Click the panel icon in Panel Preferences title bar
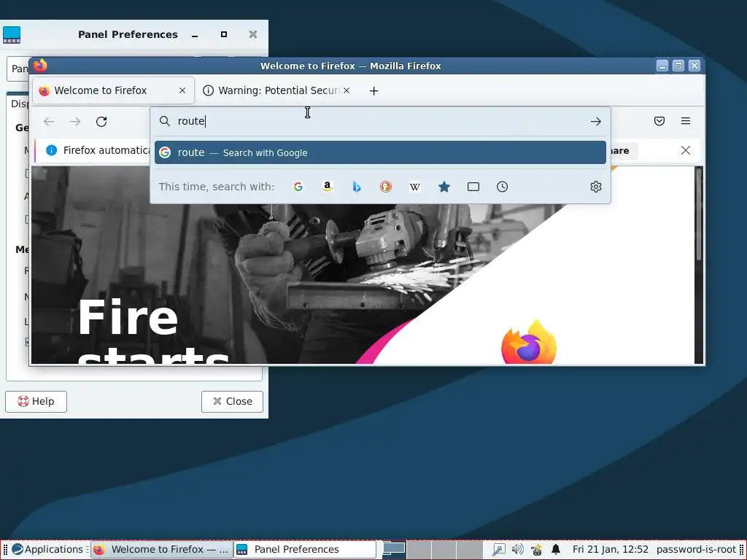 [12, 35]
